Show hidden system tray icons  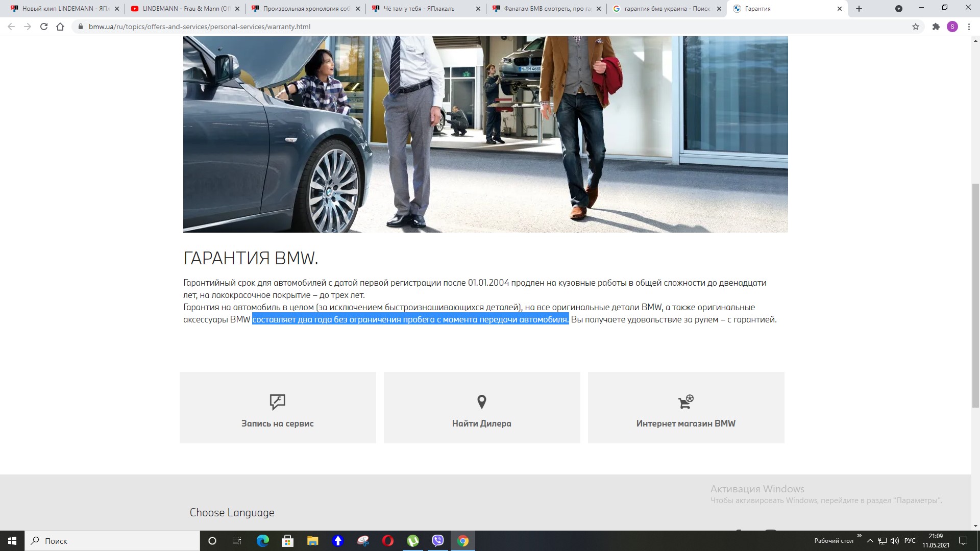(x=870, y=541)
